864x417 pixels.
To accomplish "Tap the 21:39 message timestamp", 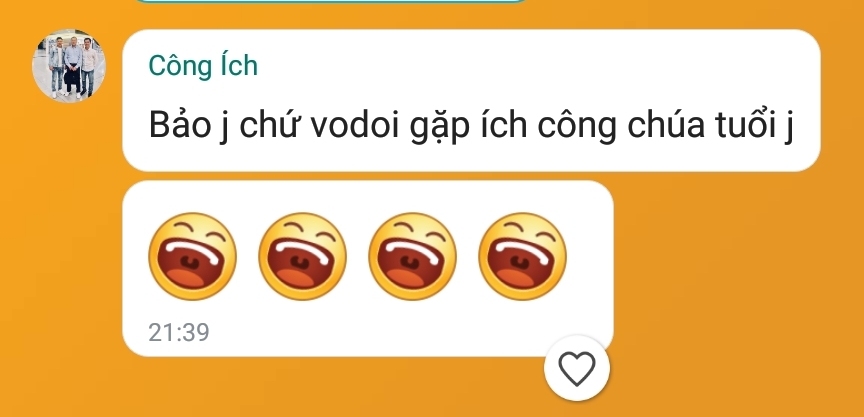I will (x=179, y=333).
